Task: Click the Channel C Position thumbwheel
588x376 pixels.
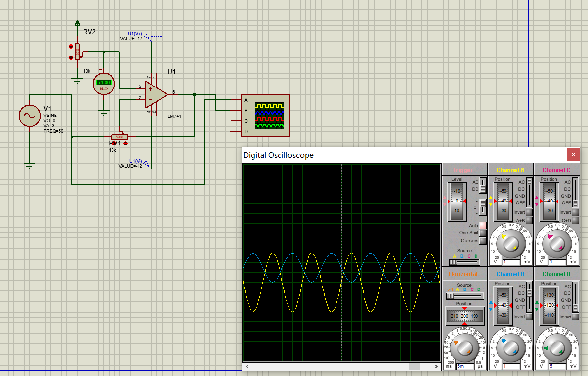Action: click(549, 202)
